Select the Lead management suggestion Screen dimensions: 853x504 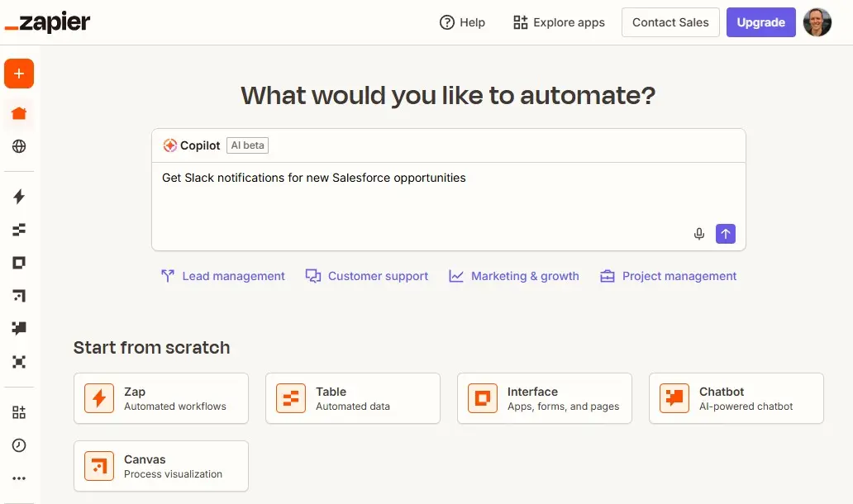pyautogui.click(x=223, y=276)
